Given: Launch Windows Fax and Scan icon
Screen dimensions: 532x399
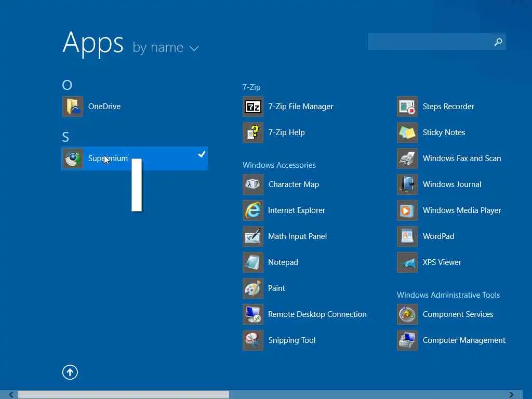Looking at the screenshot, I should click(x=407, y=158).
